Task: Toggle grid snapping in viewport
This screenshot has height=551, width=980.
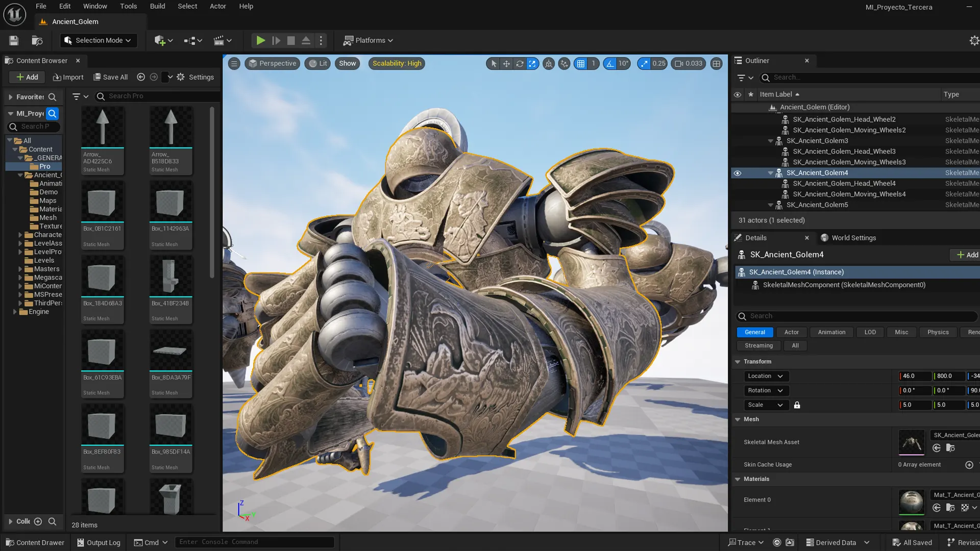Action: (x=581, y=64)
